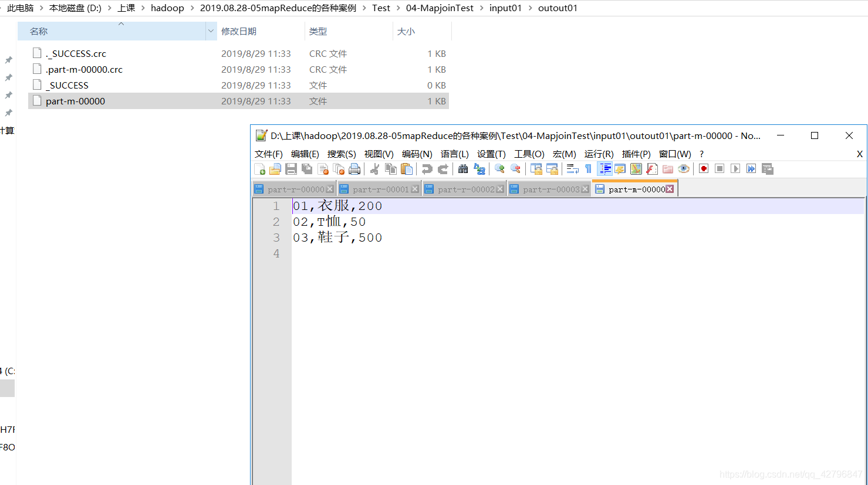Open the 名称 column filter dropdown arrow

click(211, 31)
